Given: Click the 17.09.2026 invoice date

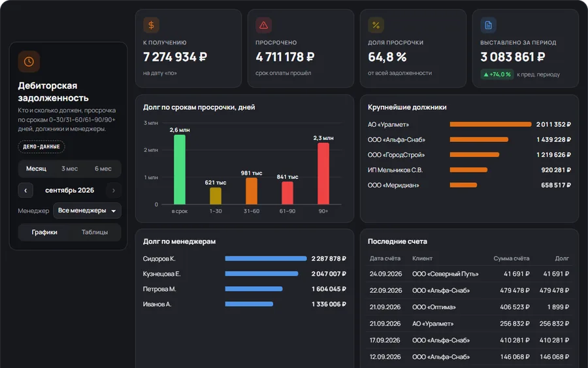Looking at the screenshot, I should pos(385,341).
